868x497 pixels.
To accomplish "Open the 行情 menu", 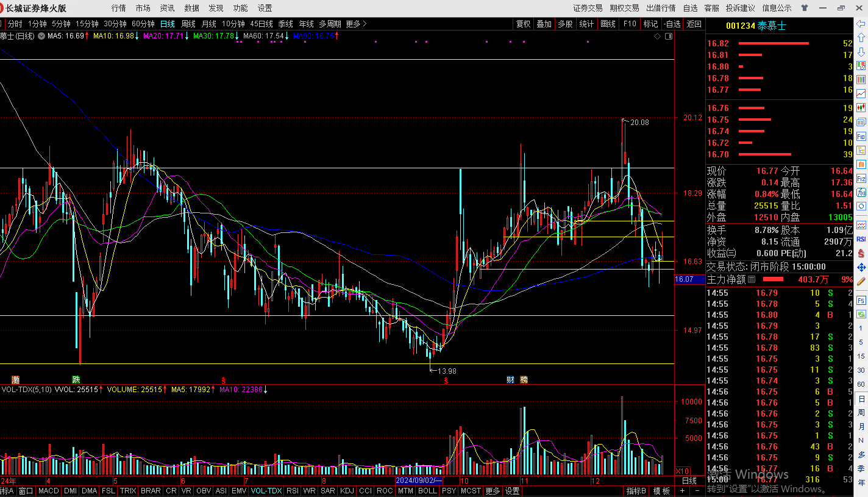I will 119,8.
